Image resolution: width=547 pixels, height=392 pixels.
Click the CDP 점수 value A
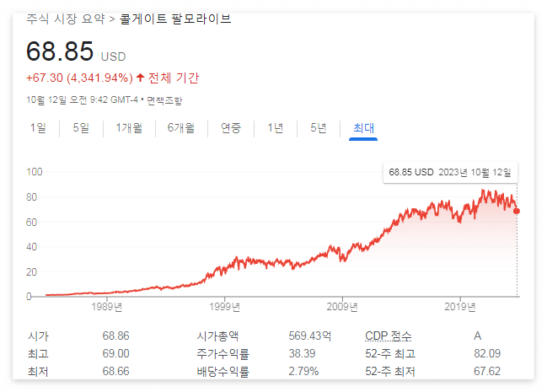478,336
